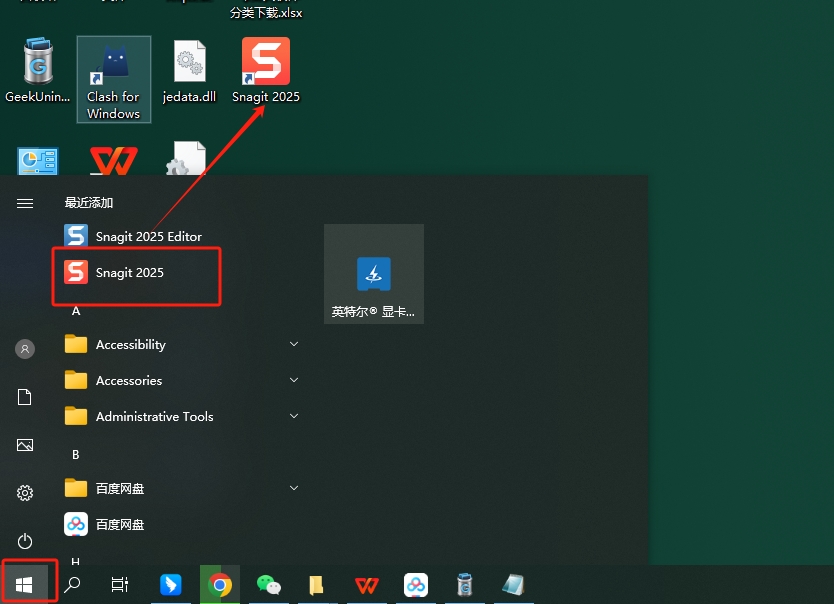This screenshot has width=834, height=604.
Task: Expand the Start menu hamburger navigation
Action: [25, 203]
